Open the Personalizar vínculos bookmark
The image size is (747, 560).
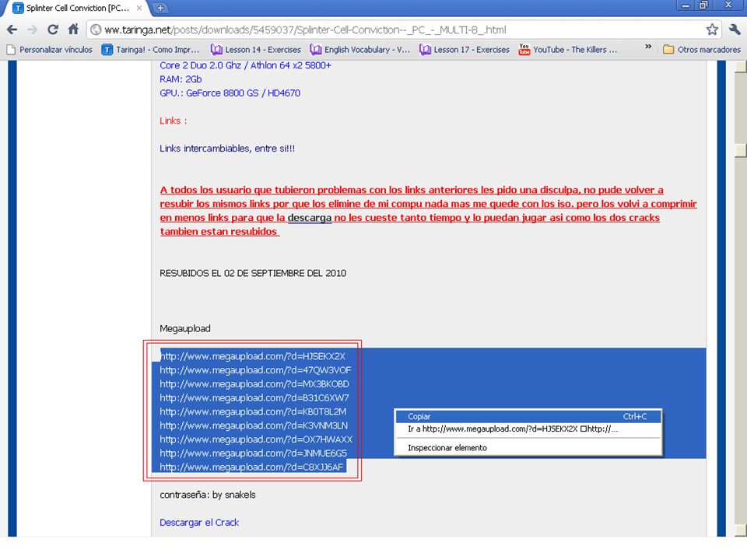pos(50,50)
